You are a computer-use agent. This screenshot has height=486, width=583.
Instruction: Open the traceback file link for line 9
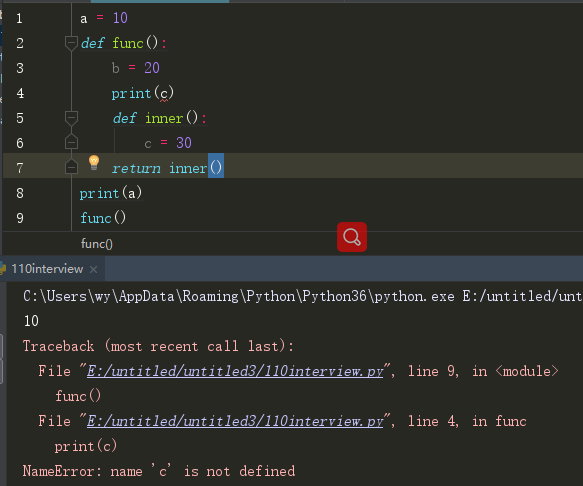coord(235,371)
